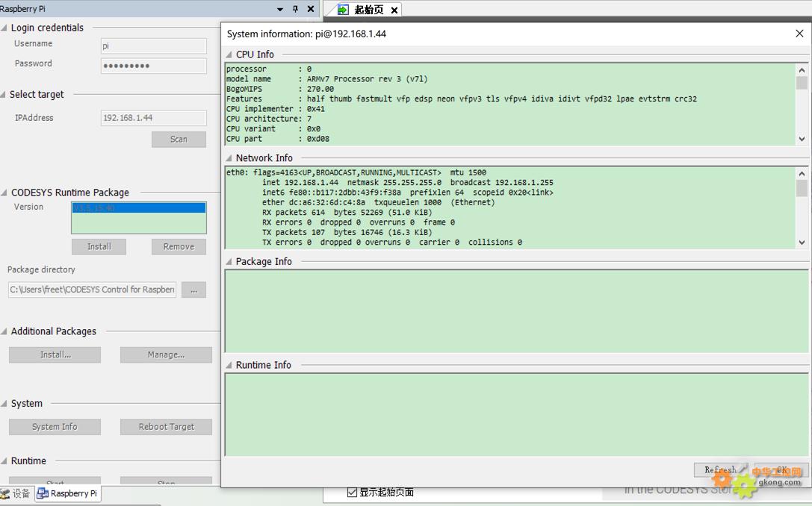Screen dimensions: 812x506
Task: Switch to the 设备 bottom tab
Action: (x=16, y=493)
